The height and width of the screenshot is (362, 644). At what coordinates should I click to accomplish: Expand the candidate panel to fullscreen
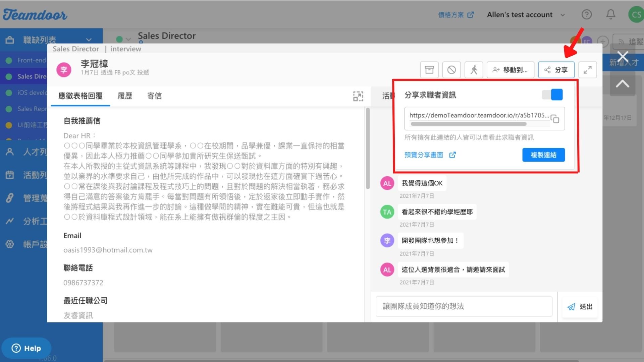[x=587, y=70]
